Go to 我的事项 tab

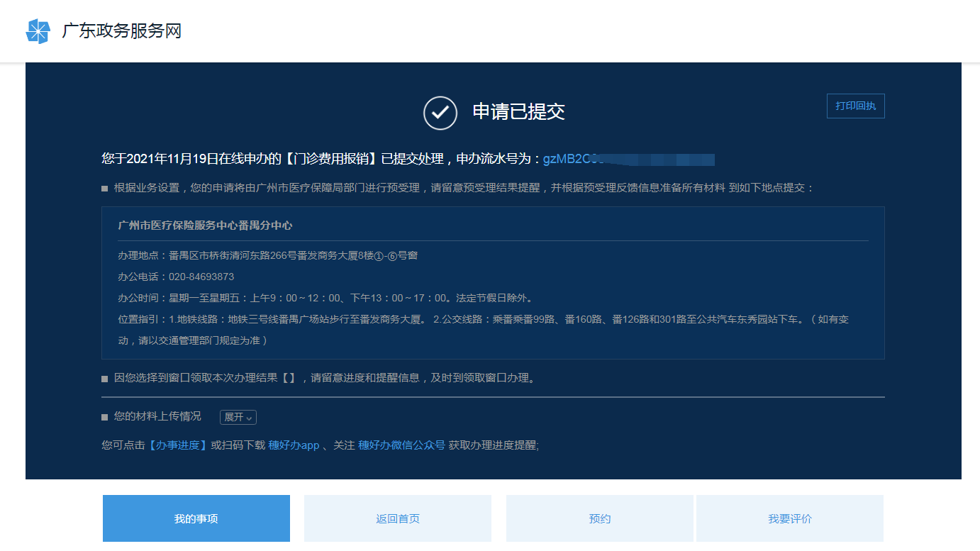(196, 518)
